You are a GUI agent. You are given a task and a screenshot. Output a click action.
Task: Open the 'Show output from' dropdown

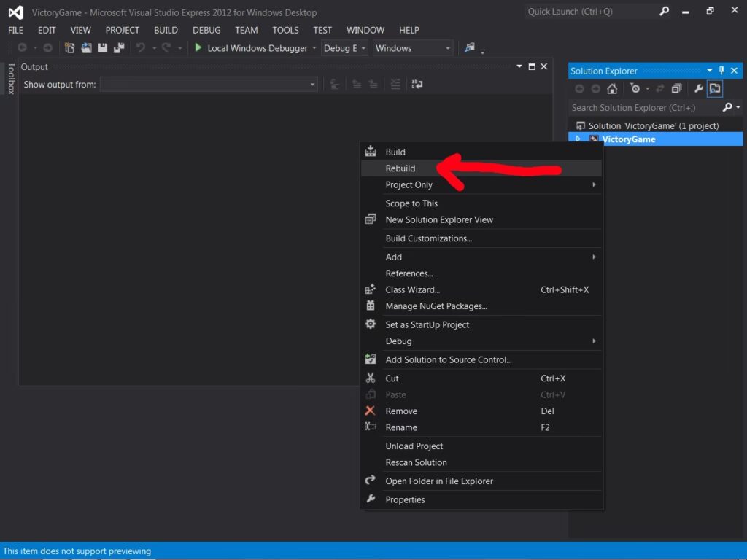[x=209, y=85]
